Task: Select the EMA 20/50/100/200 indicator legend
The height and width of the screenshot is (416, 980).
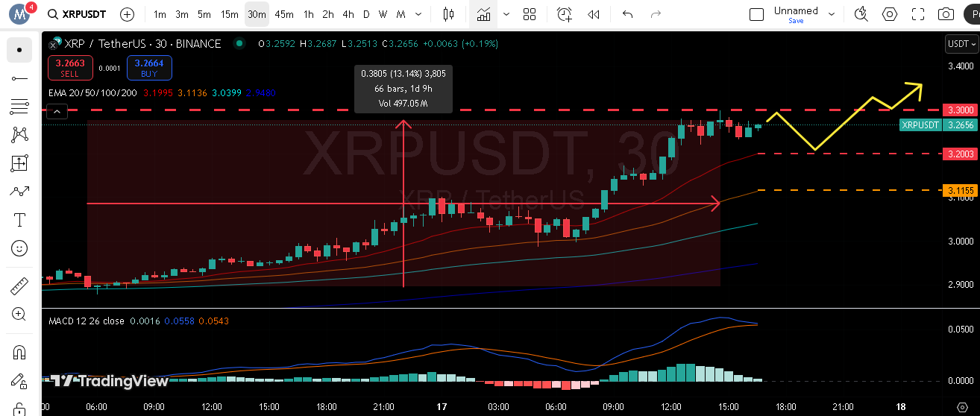Action: pos(93,92)
